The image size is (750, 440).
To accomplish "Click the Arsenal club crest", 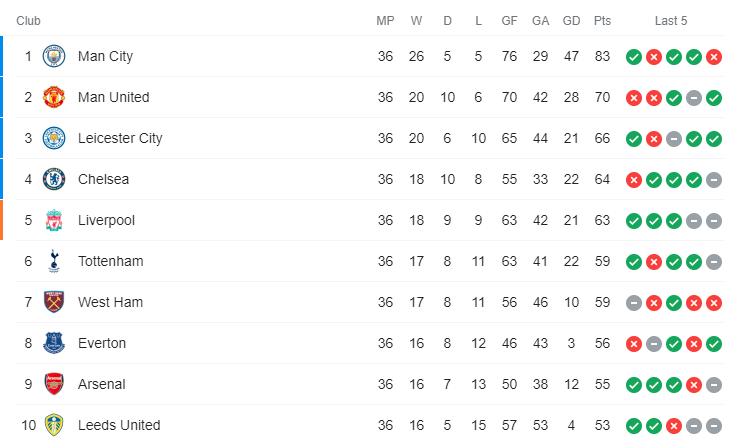I will coord(54,384).
